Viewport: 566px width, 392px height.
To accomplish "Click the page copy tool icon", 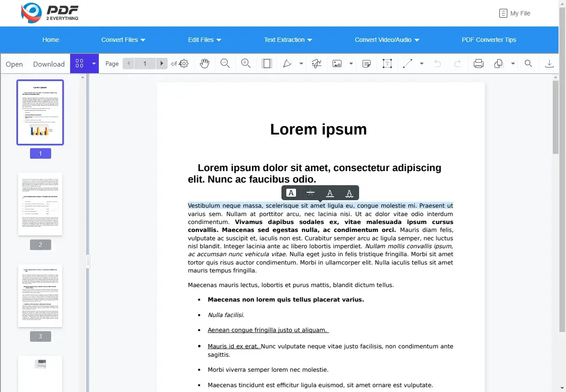I will [499, 63].
